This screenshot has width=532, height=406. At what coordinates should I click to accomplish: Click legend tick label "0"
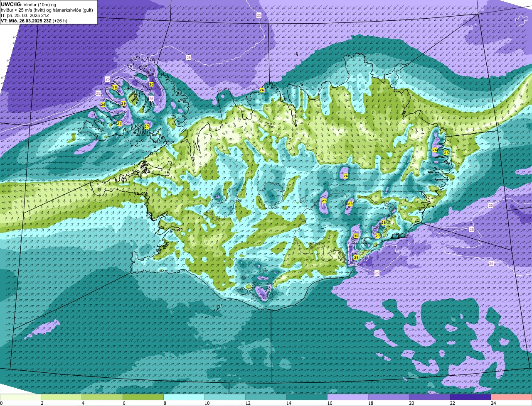tap(1, 403)
